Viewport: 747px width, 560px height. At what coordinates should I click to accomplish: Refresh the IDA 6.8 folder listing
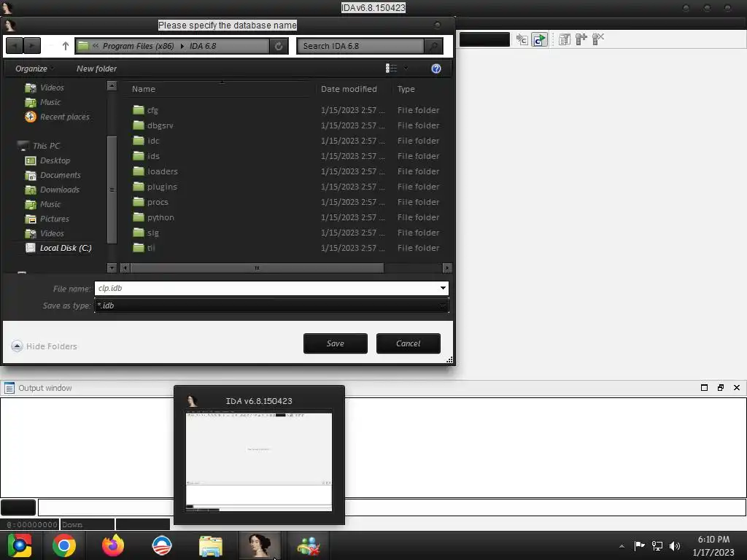tap(279, 46)
